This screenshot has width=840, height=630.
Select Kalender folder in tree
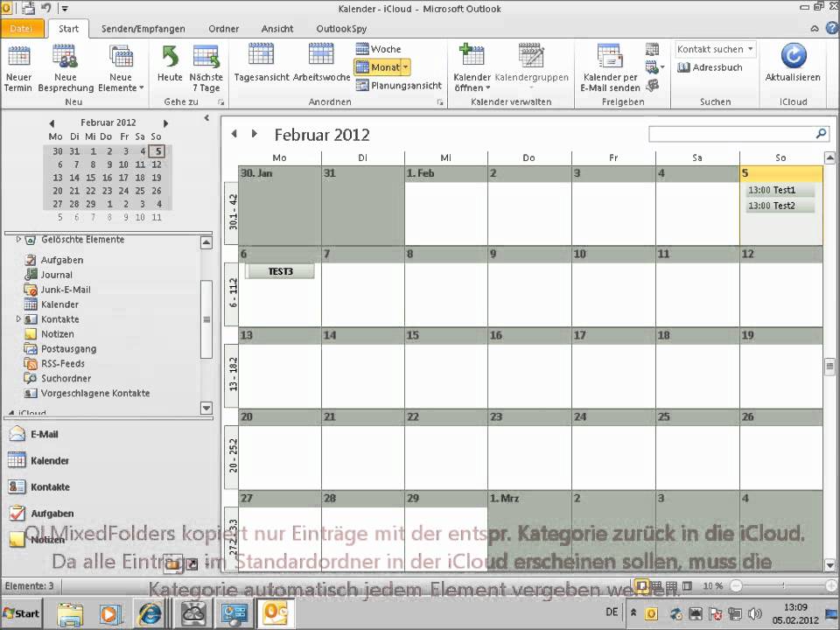tap(52, 304)
